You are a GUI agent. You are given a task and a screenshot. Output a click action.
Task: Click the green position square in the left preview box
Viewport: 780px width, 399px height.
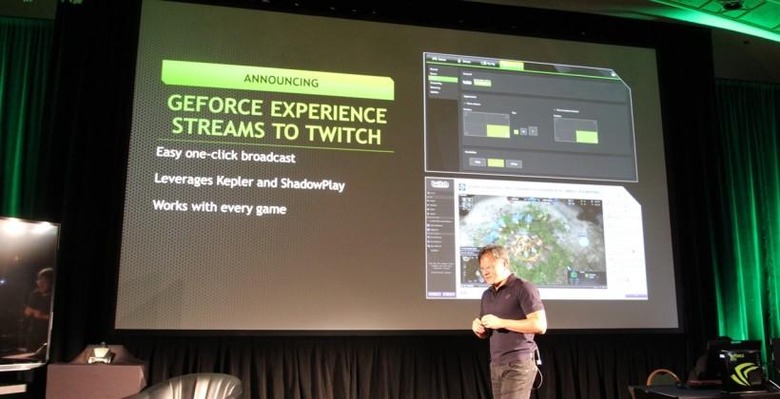pos(498,131)
